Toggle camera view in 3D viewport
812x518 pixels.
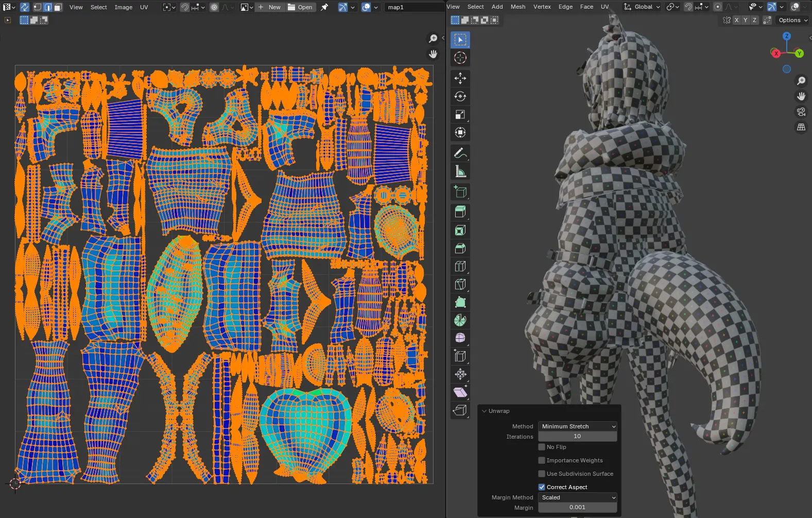[x=801, y=112]
